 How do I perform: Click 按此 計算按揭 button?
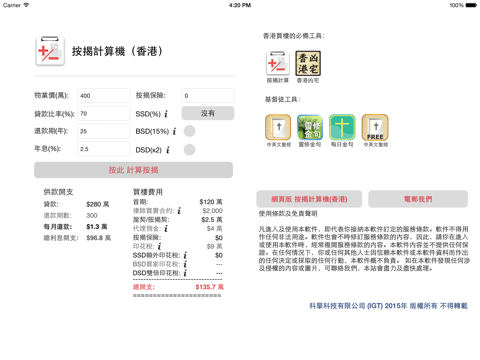coord(133,170)
